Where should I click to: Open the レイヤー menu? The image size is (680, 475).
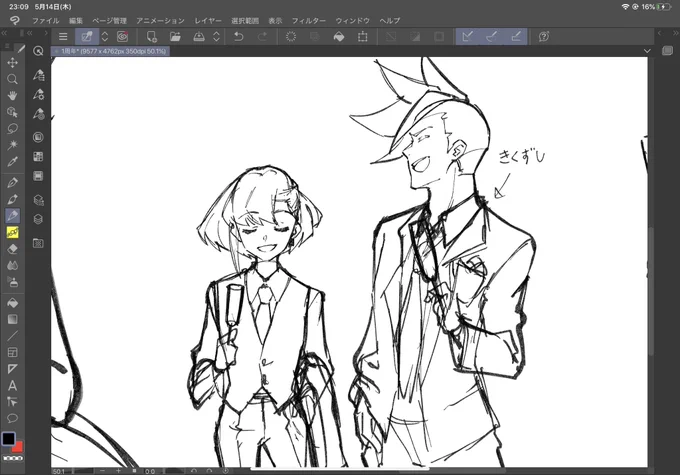click(x=208, y=20)
